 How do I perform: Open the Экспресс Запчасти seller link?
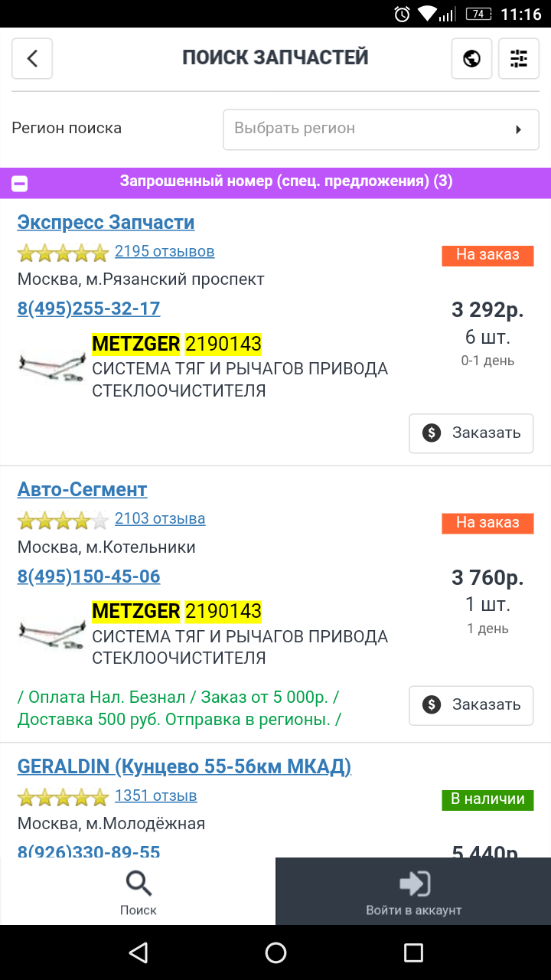click(106, 222)
